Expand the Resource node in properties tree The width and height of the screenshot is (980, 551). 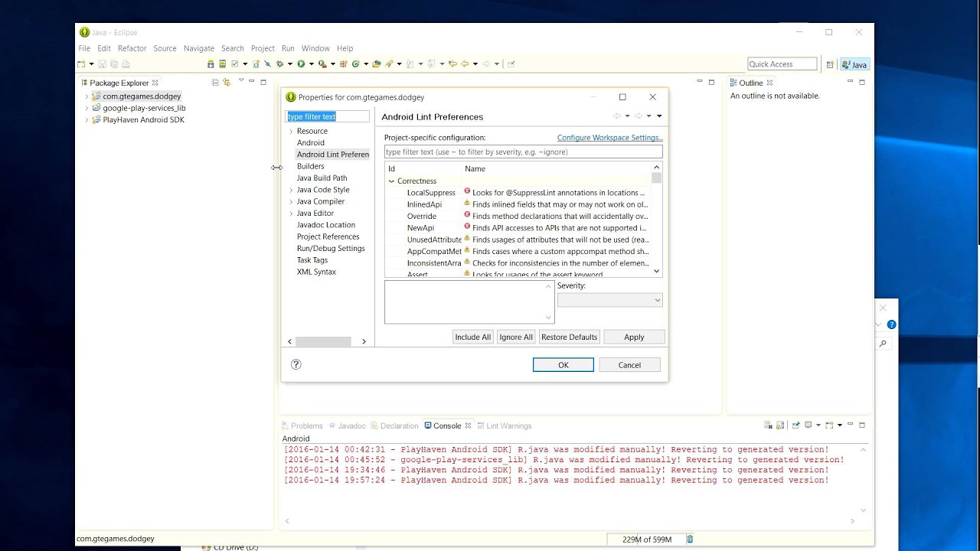click(291, 132)
